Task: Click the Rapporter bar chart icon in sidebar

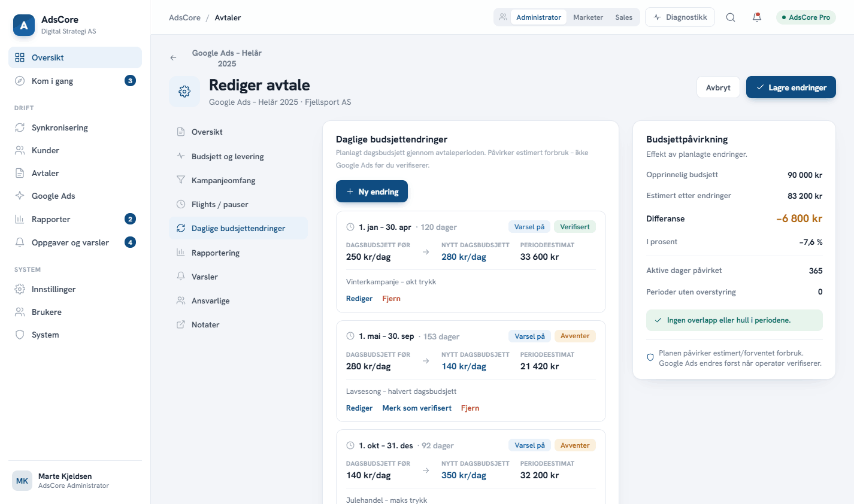Action: coord(20,219)
